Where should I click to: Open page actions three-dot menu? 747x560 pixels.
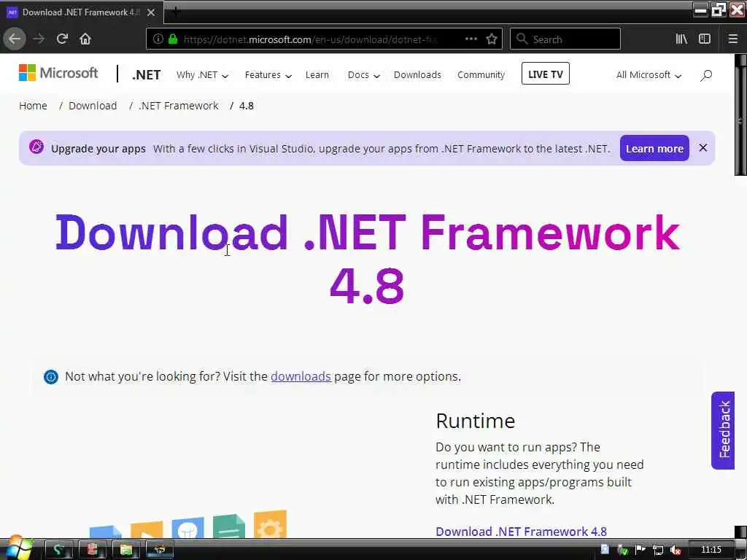click(x=471, y=39)
